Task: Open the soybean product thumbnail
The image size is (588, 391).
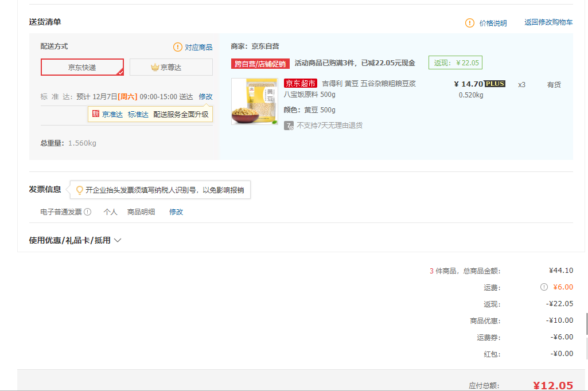Action: point(255,101)
